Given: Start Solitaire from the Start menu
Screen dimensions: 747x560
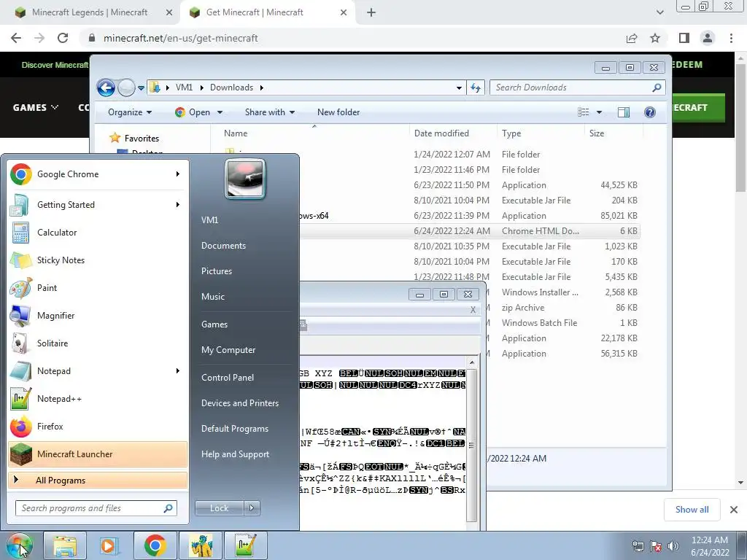Looking at the screenshot, I should (x=98, y=343).
